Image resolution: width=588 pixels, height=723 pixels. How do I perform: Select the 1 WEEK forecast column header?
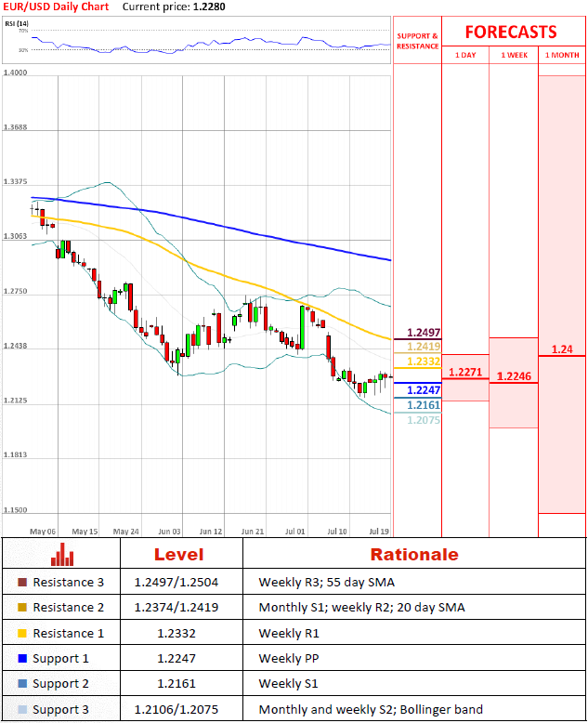pos(515,55)
